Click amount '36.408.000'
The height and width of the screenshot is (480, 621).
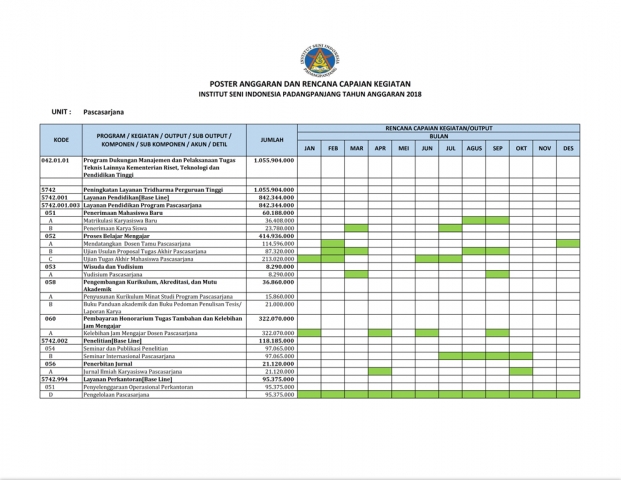(x=280, y=221)
